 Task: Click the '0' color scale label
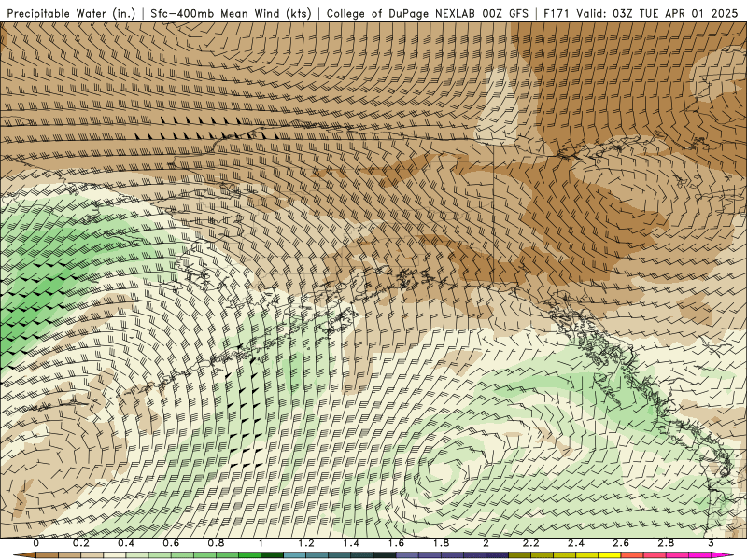pos(36,543)
